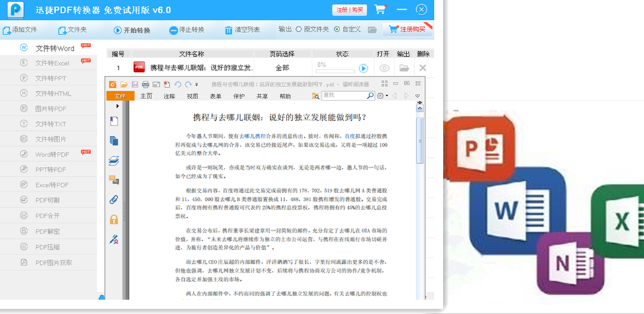Select 自定义 output radio button
The image size is (644, 314).
338,30
